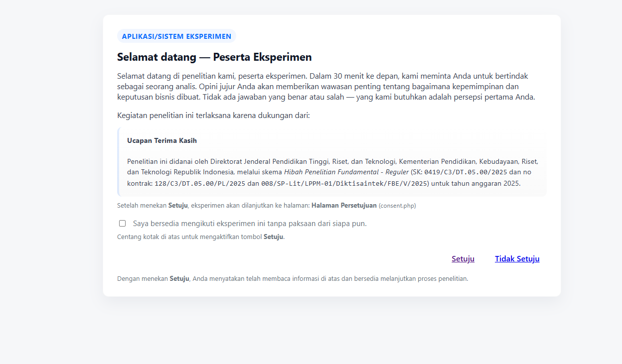
Task: Click the bold Halaman Persetujuan text
Action: coord(344,205)
